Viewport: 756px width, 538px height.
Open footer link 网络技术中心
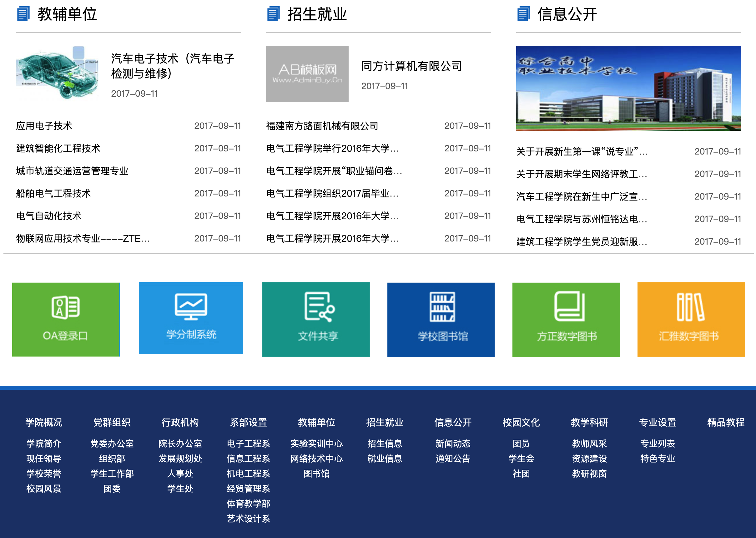(x=317, y=459)
